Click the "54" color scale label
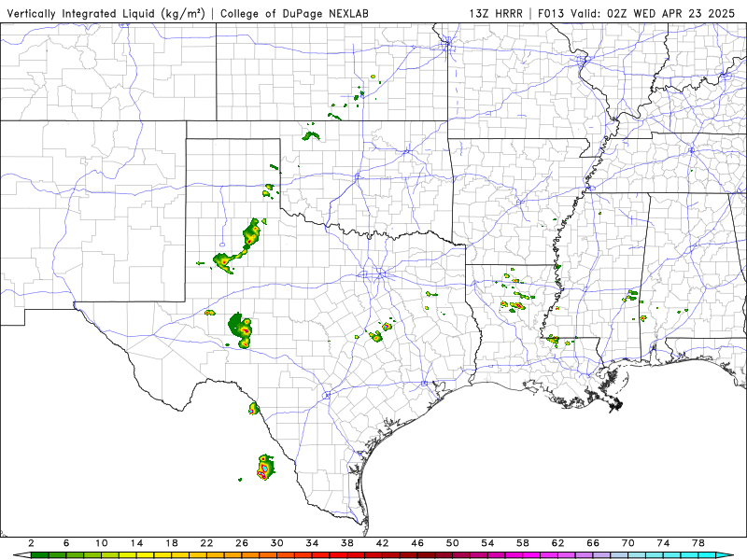The image size is (747, 560). 487,543
